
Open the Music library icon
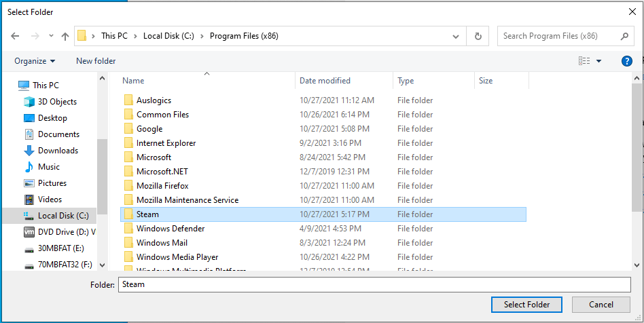pos(29,167)
